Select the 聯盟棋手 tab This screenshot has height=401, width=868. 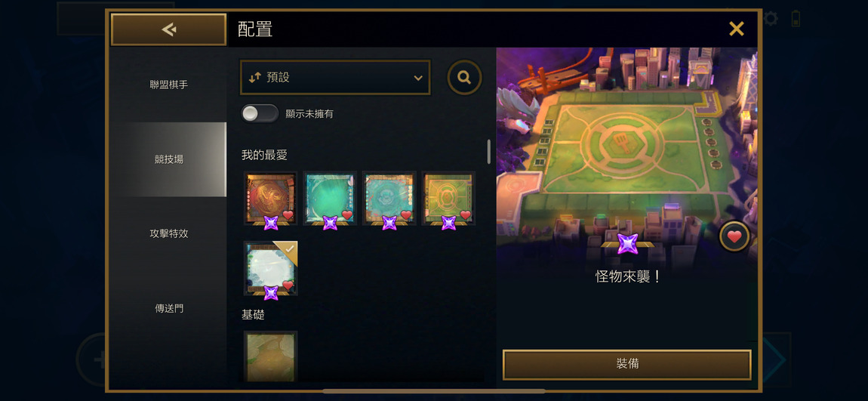168,85
